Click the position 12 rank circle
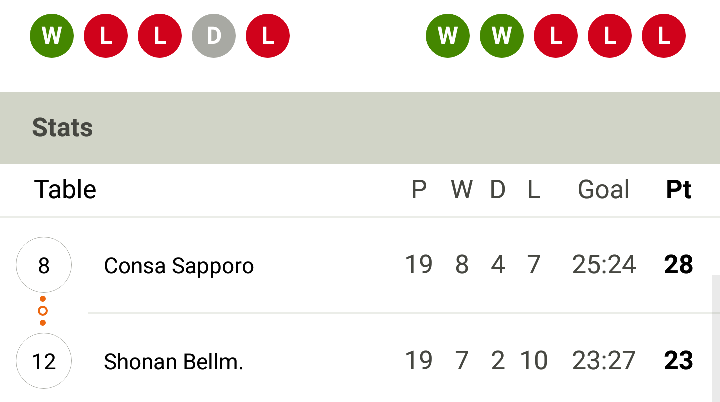Screen dimensions: 720x402 [x=44, y=361]
